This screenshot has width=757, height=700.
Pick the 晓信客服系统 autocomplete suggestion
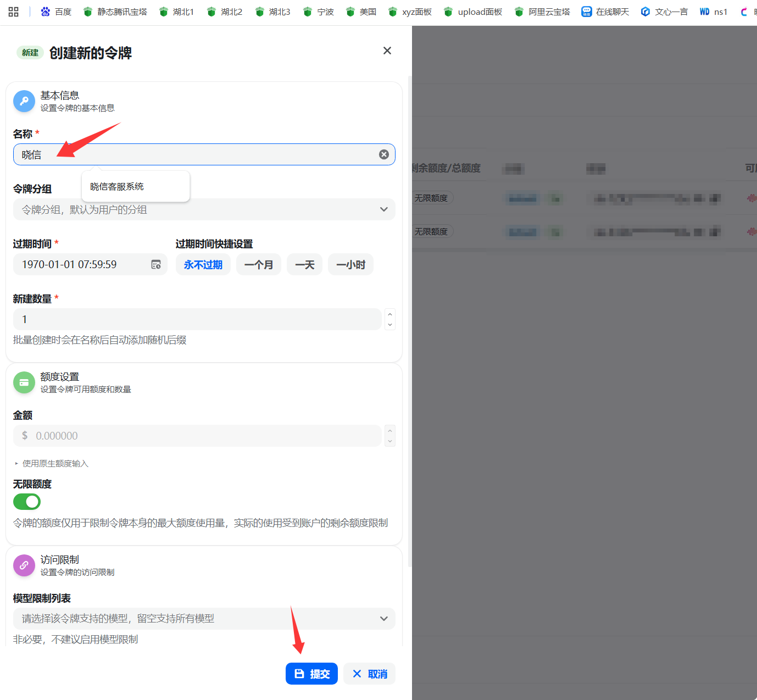136,186
